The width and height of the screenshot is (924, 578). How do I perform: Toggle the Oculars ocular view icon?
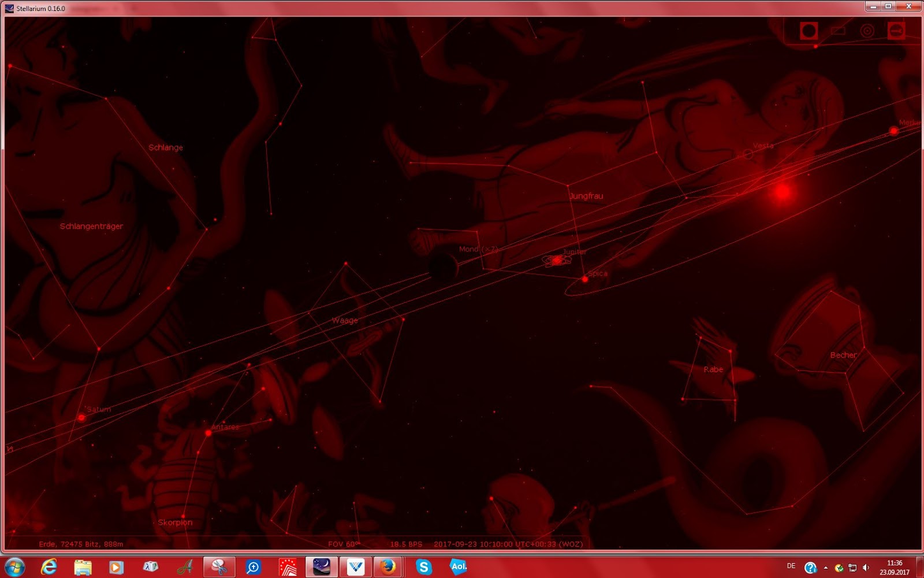(808, 31)
